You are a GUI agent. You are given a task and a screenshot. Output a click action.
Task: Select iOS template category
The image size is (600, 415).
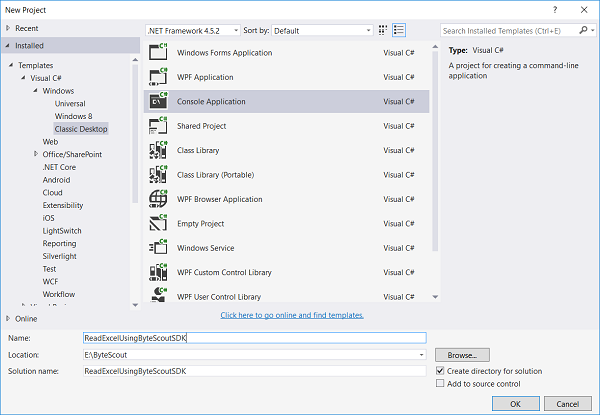(49, 218)
